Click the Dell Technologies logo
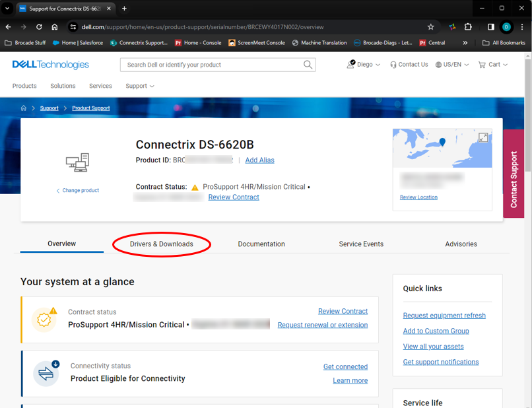Viewport: 532px width, 408px height. (x=50, y=64)
